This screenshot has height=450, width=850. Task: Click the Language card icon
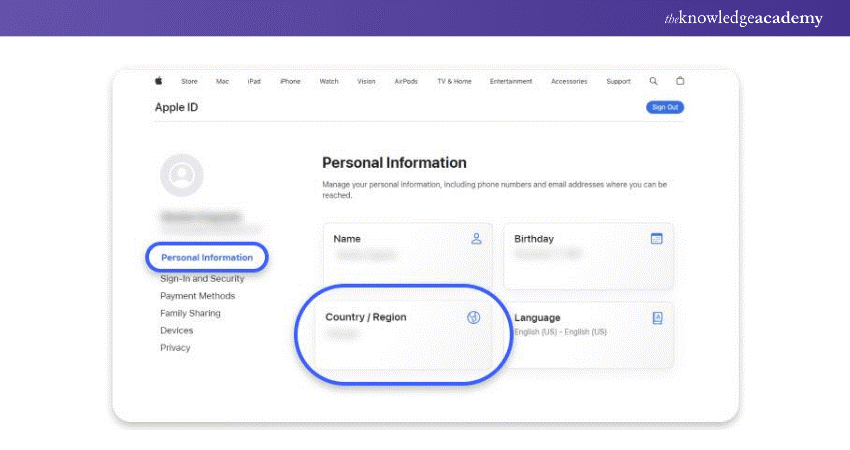(x=657, y=317)
